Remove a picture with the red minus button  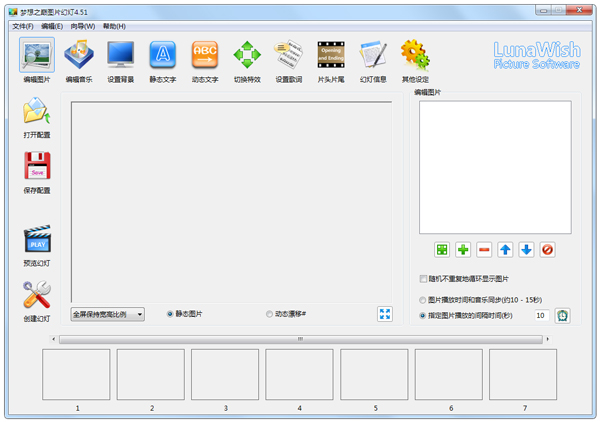pos(484,250)
